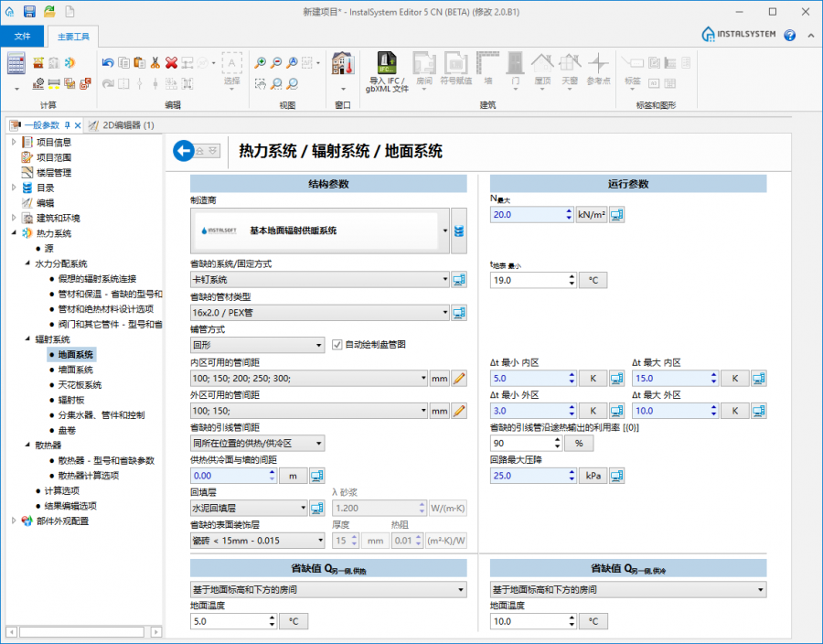Toggle the 自动绘制盘管图 checkbox
This screenshot has height=644, width=823.
coord(337,345)
